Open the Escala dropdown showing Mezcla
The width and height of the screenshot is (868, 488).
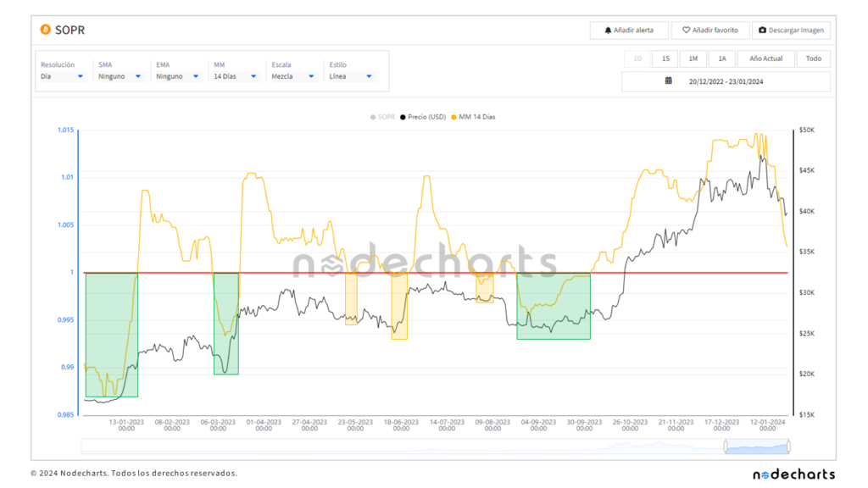pyautogui.click(x=292, y=76)
